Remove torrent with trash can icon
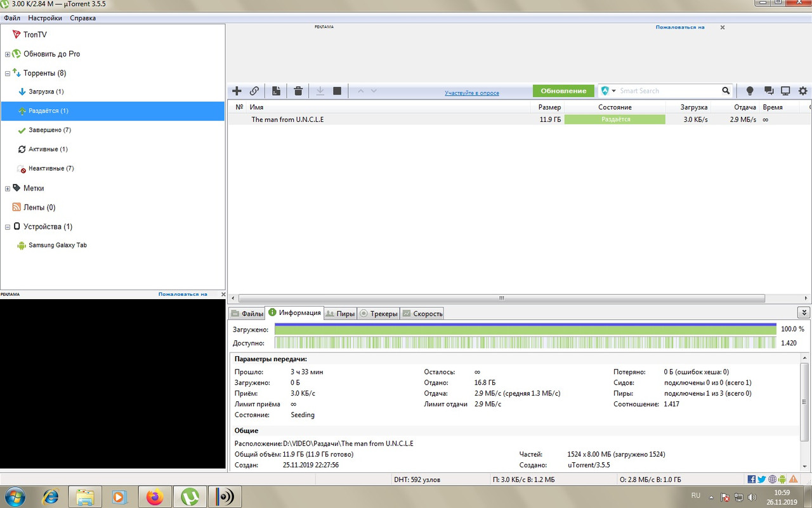The width and height of the screenshot is (812, 508). coord(298,91)
